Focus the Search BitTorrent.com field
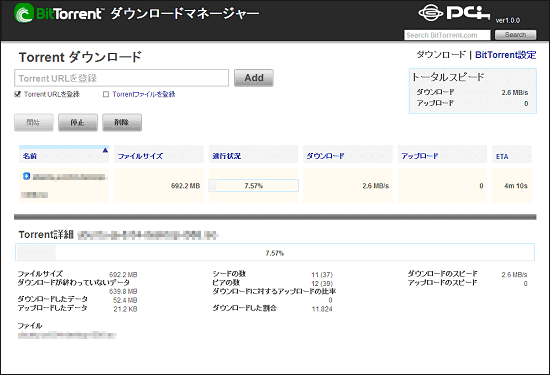Viewport: 550px width, 375px height. pos(447,35)
